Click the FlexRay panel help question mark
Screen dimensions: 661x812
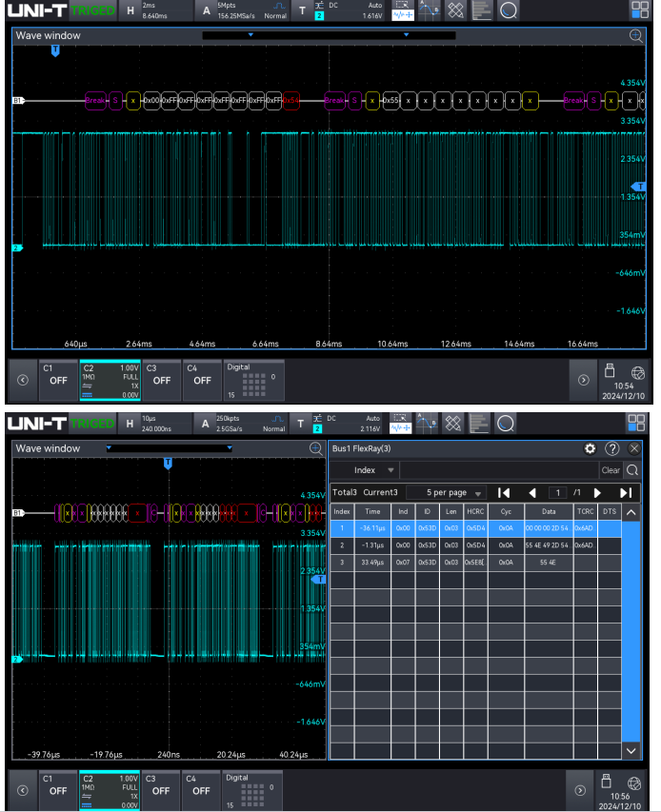(612, 448)
